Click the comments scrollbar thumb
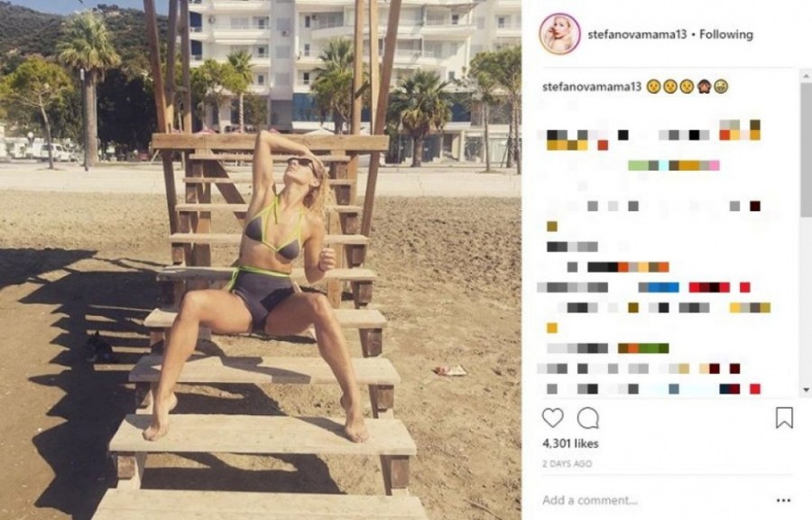This screenshot has width=812, height=520. [807, 149]
